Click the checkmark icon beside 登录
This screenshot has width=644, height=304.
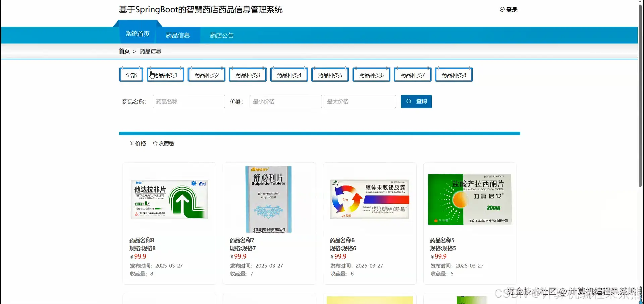point(502,9)
